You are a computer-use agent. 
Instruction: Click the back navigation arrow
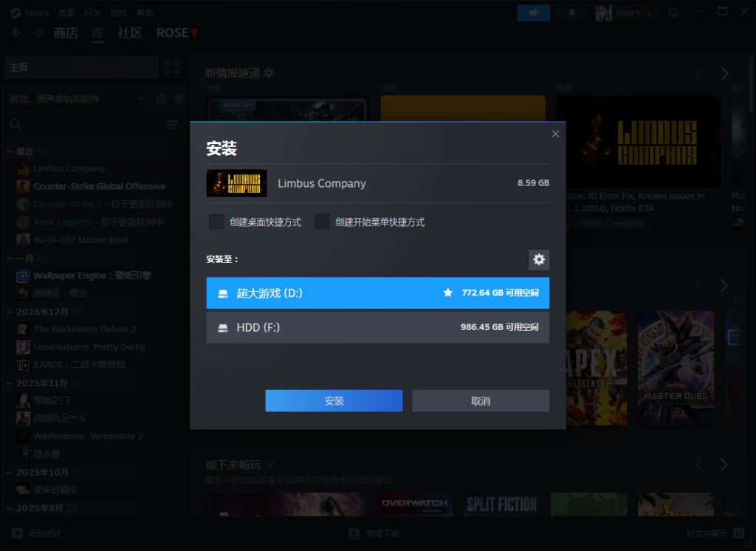click(17, 32)
